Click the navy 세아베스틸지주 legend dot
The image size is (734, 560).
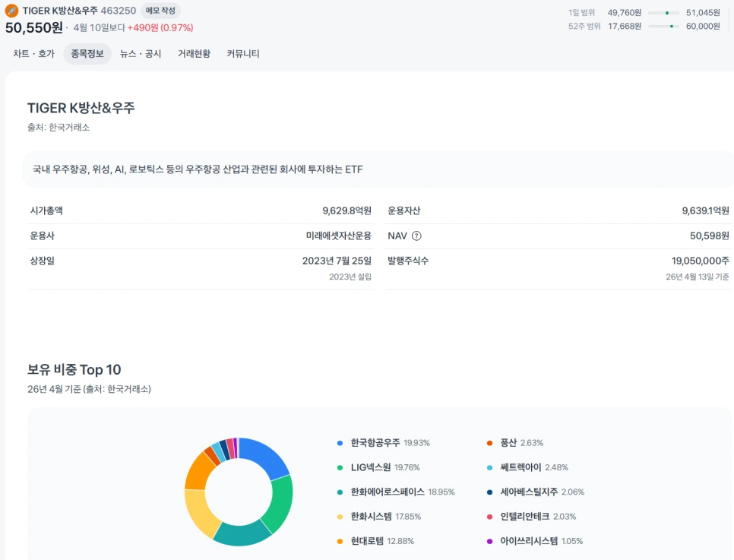[x=489, y=492]
